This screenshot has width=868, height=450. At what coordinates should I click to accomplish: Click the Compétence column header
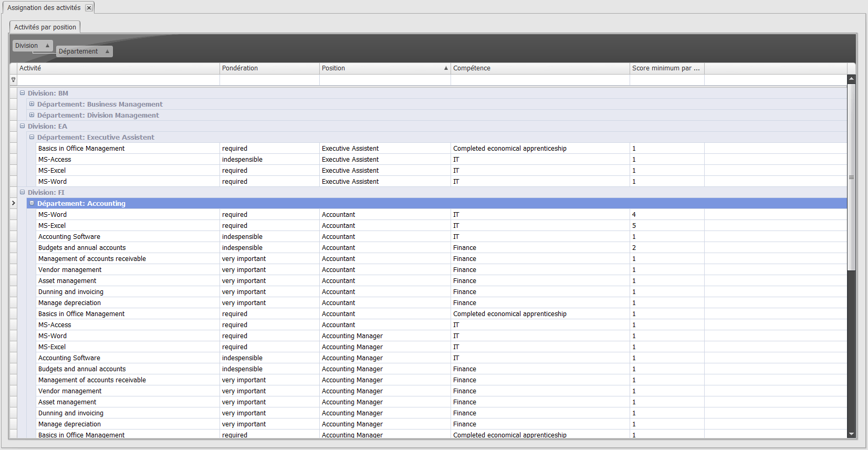click(x=540, y=68)
